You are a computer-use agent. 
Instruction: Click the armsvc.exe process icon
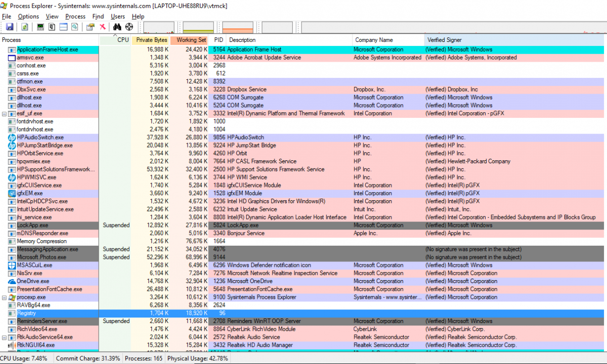pos(12,58)
